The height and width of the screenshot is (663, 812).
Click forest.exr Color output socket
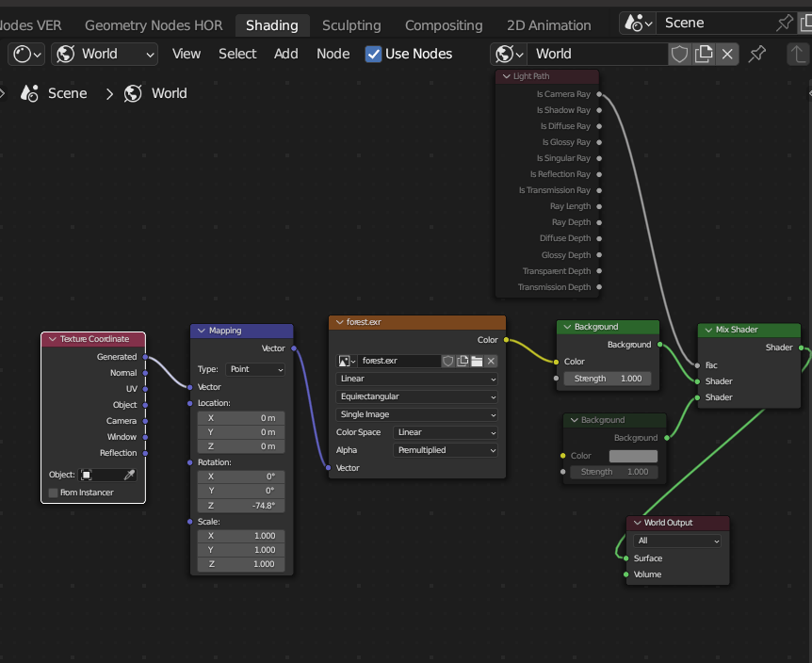coord(506,340)
